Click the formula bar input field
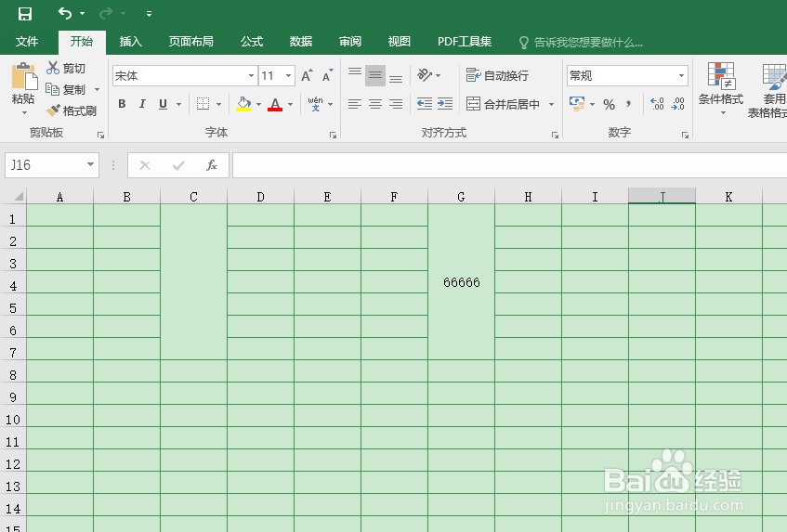 tap(509, 165)
